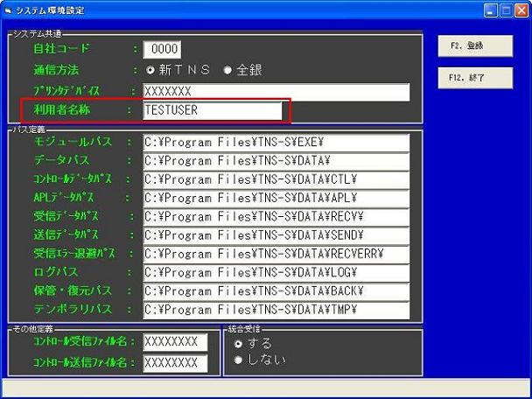Click the 保管・復元パス field ending in BACK¥
The height and width of the screenshot is (399, 532).
tap(276, 291)
